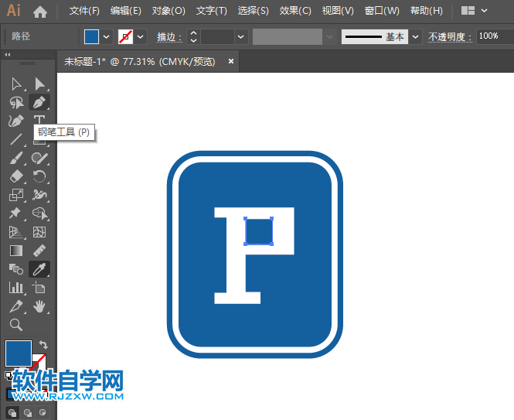Collapse the toolbox using double-arrow toggle

8,55
